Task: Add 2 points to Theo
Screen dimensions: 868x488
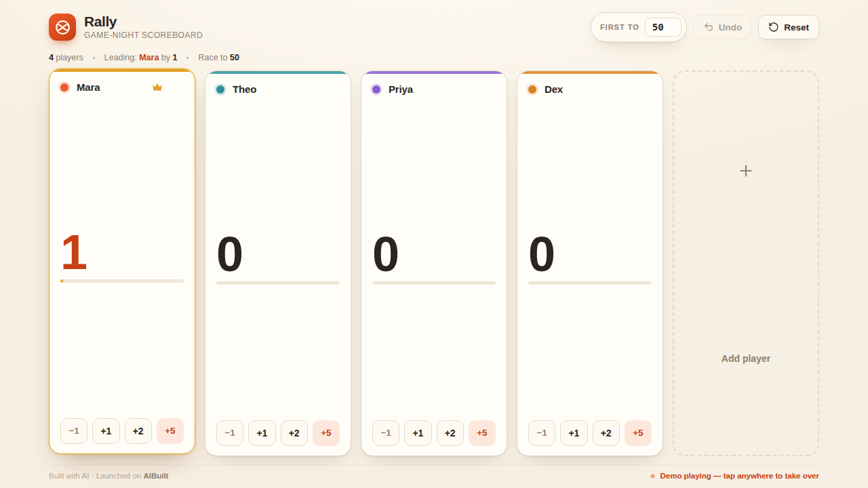Action: [x=294, y=433]
